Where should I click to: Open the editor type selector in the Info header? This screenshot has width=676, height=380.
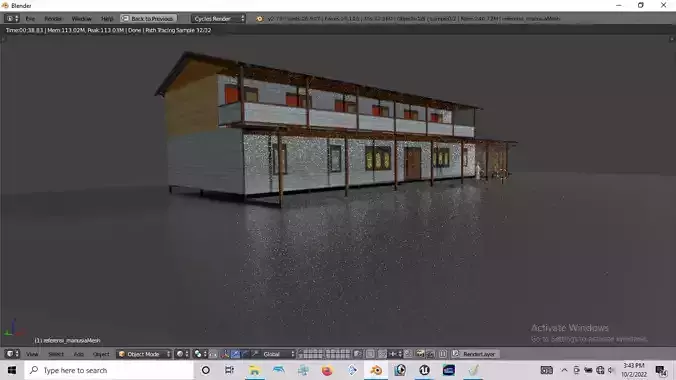pyautogui.click(x=12, y=19)
